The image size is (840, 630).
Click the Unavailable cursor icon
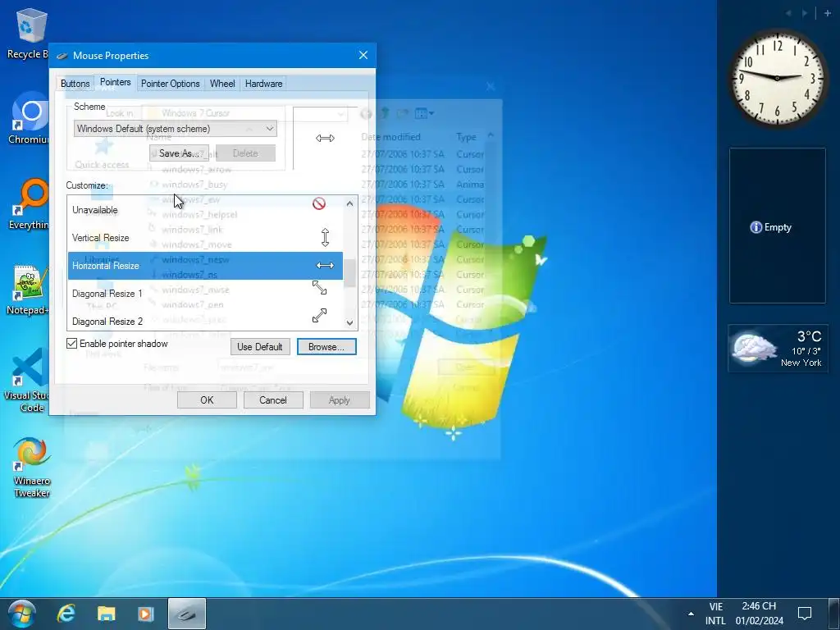(x=319, y=203)
